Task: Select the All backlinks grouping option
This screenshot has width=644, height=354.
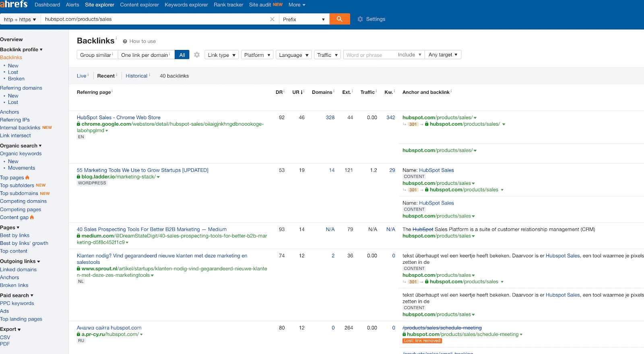Action: click(182, 55)
